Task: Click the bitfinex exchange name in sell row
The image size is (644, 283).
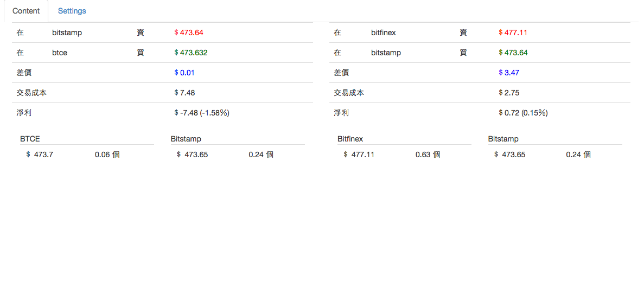Action: [x=383, y=33]
